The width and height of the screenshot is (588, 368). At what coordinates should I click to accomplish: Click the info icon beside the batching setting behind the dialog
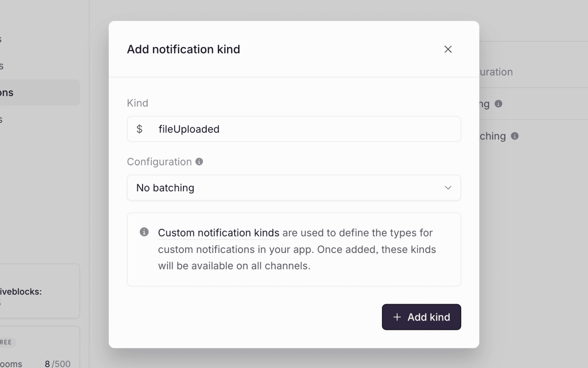514,136
